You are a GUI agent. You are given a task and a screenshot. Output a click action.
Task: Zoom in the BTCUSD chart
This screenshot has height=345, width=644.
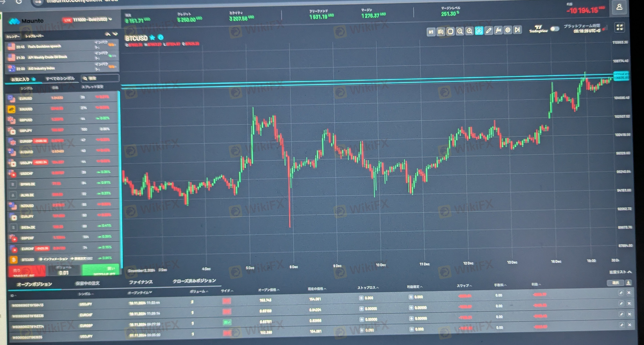click(470, 31)
